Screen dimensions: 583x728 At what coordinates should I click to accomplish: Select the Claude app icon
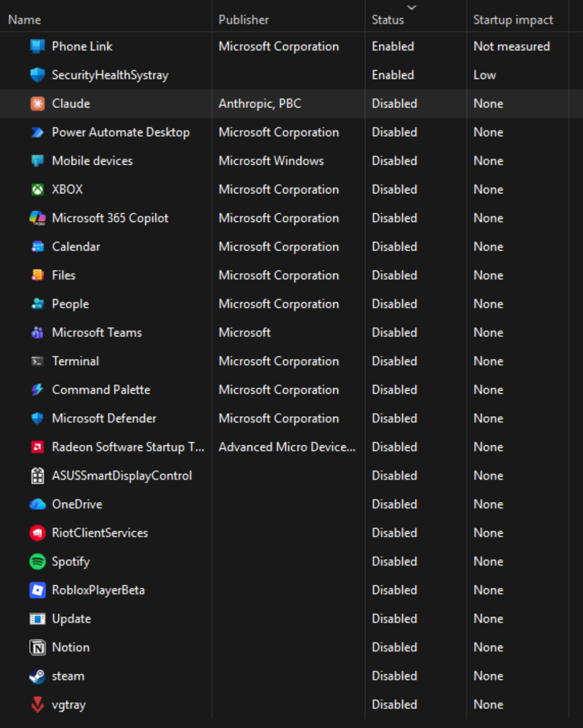coord(38,104)
